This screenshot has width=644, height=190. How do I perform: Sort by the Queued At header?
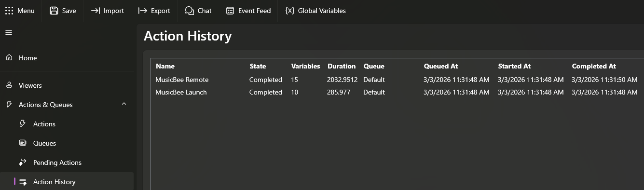point(440,66)
